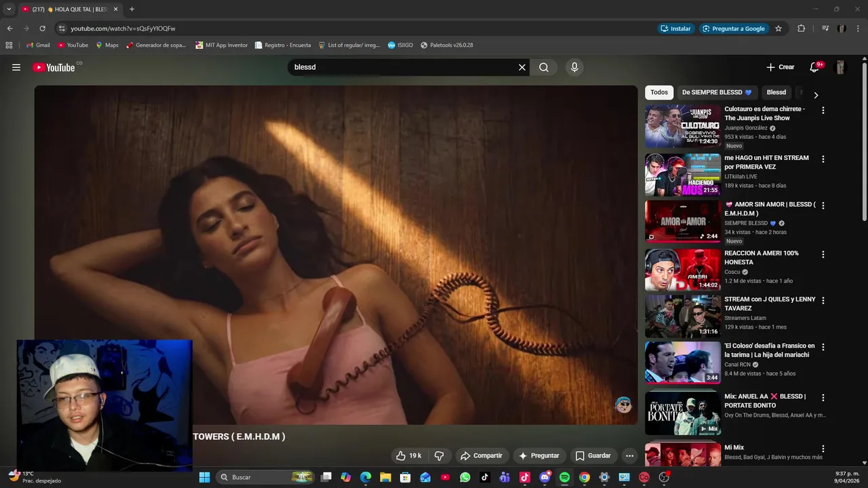Click the Preguntar button
Viewport: 868px width, 488px height.
click(539, 455)
